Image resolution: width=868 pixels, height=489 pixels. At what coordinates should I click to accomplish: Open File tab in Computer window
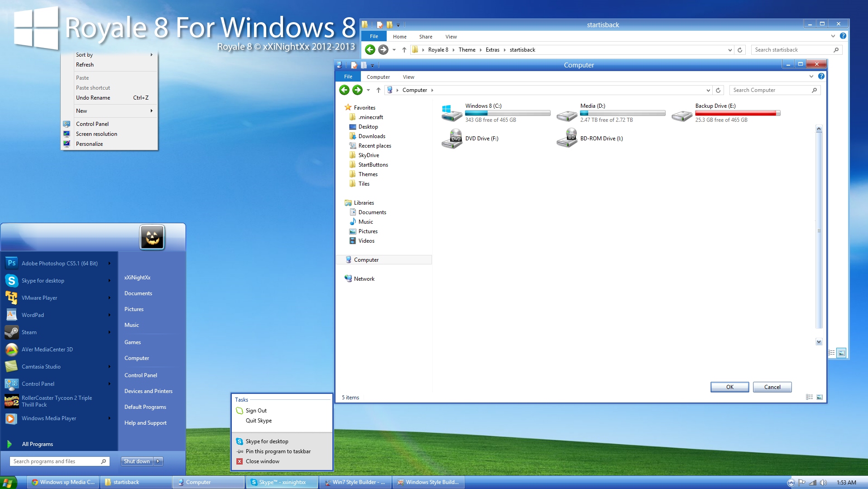coord(348,77)
